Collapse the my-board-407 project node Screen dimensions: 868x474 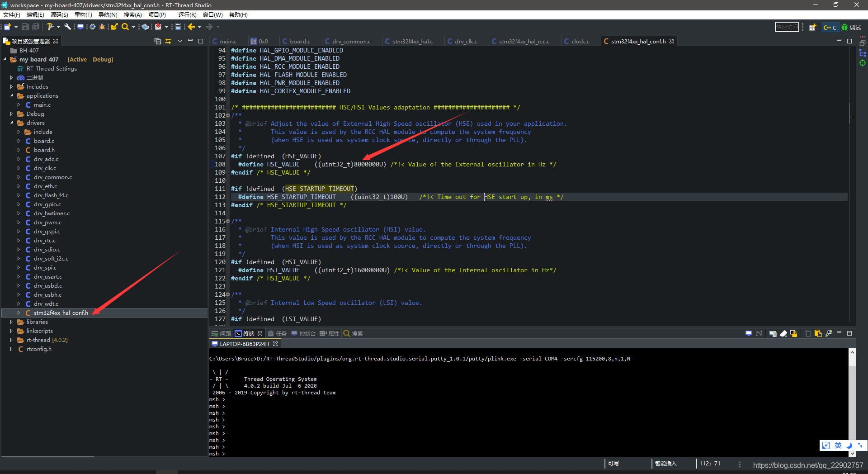coord(5,59)
